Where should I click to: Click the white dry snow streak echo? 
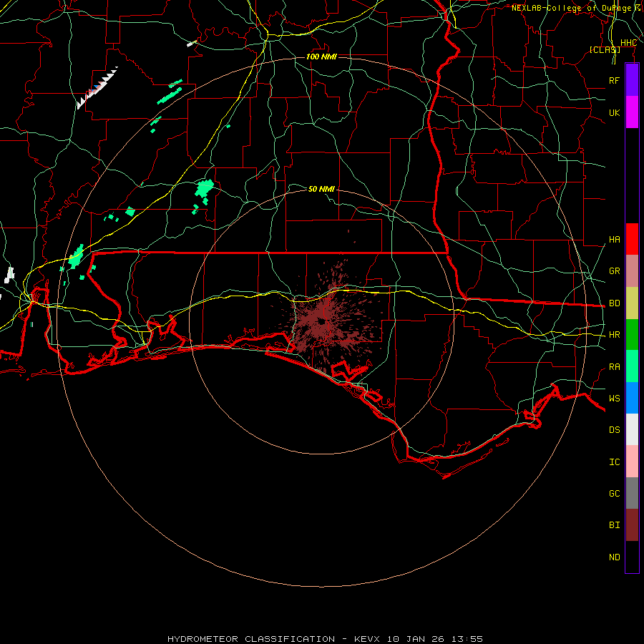(x=97, y=88)
